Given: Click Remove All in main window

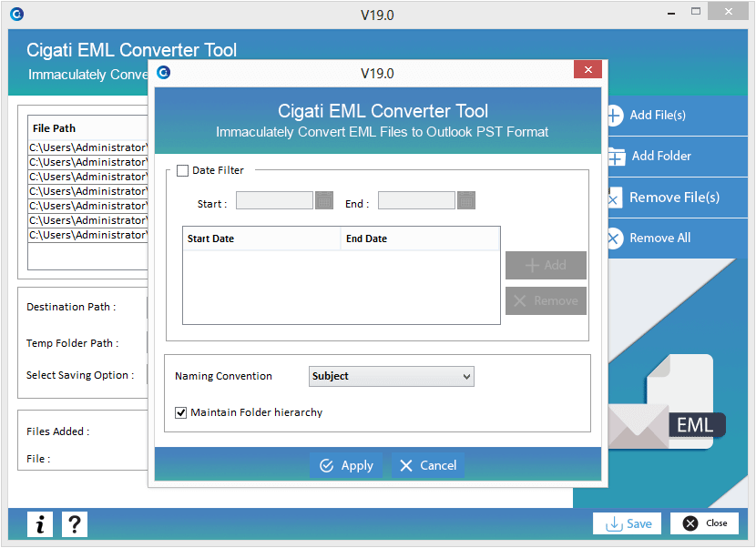Looking at the screenshot, I should tap(678, 238).
